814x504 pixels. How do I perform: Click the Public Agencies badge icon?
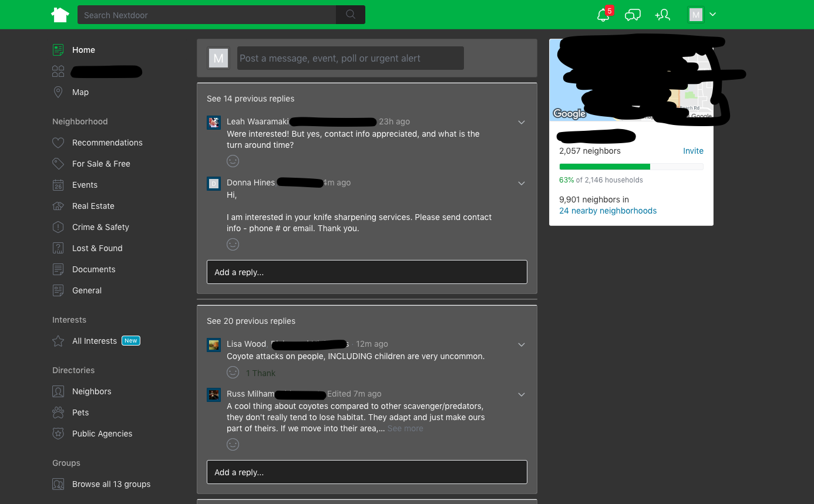[x=58, y=434]
